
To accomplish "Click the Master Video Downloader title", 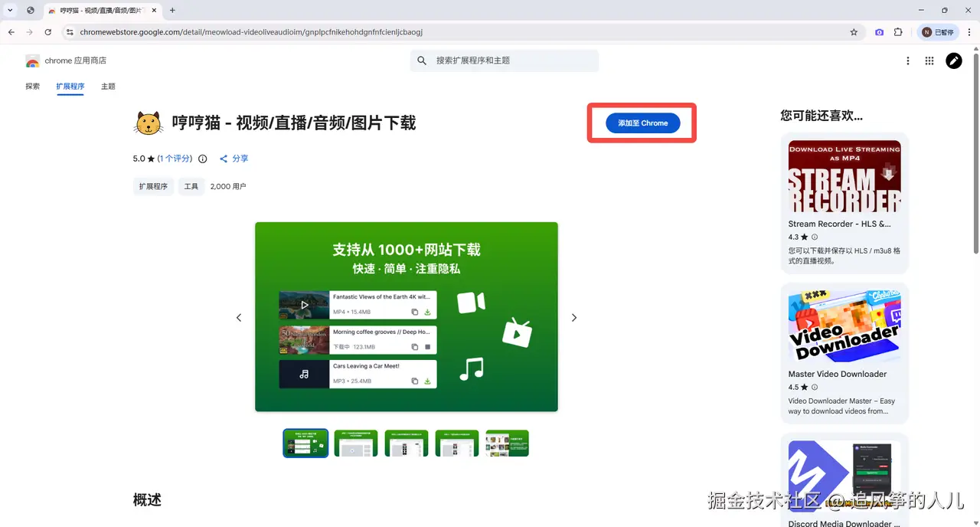I will 838,374.
